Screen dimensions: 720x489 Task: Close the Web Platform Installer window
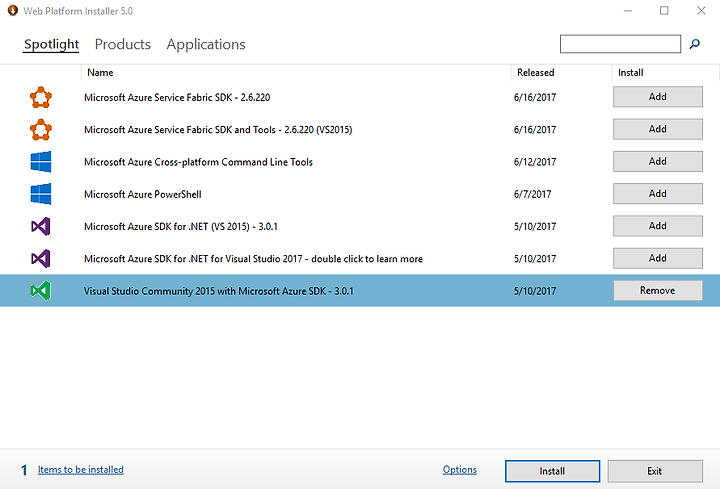coord(701,11)
